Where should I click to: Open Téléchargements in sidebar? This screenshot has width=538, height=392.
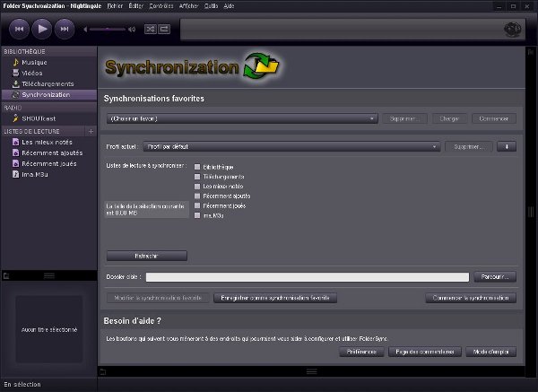click(x=48, y=83)
